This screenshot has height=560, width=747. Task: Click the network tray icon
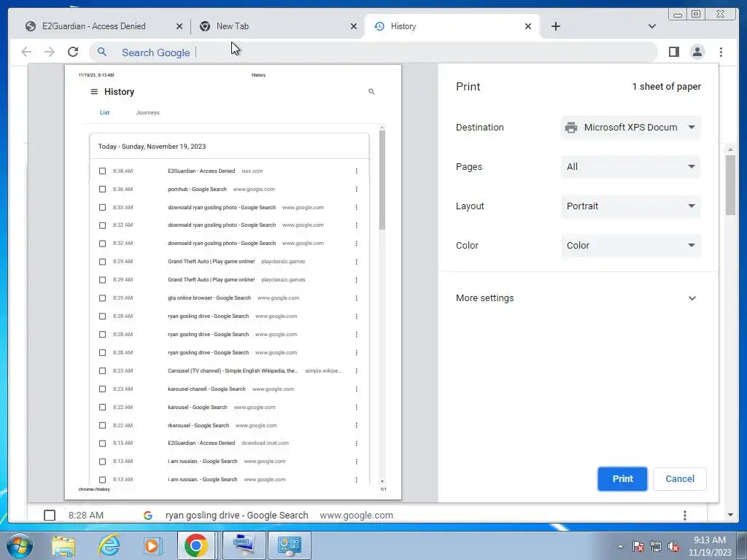point(656,546)
